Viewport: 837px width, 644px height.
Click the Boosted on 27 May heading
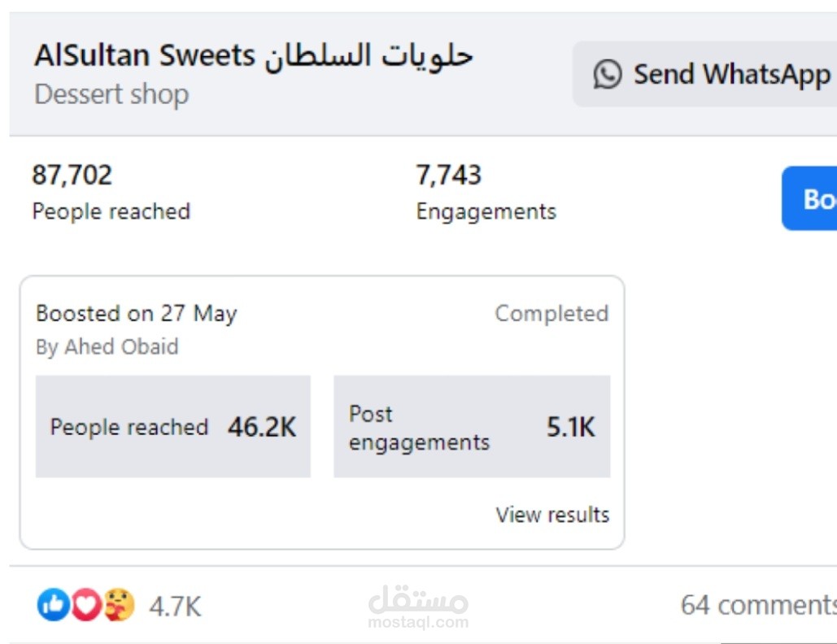(137, 314)
